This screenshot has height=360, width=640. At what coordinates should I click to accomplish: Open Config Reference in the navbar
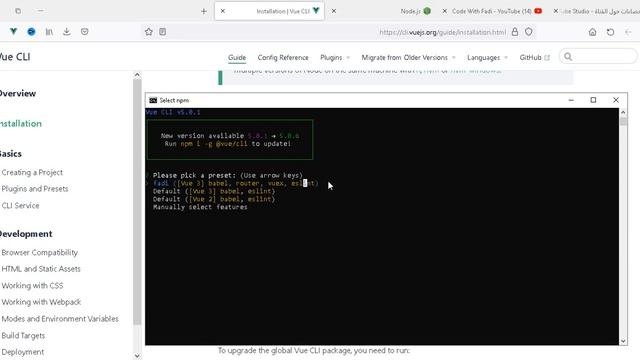pyautogui.click(x=283, y=58)
